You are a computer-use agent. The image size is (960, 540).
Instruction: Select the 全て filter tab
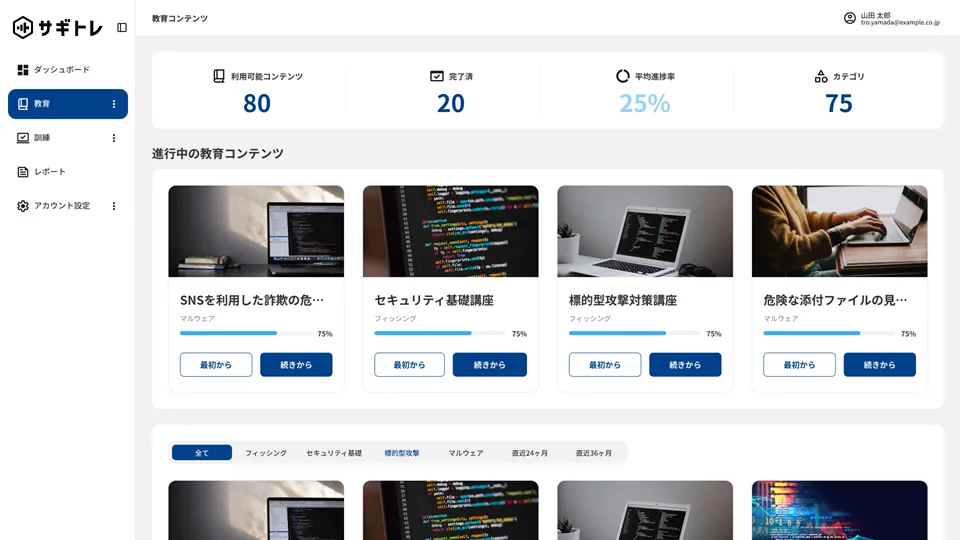click(x=202, y=453)
